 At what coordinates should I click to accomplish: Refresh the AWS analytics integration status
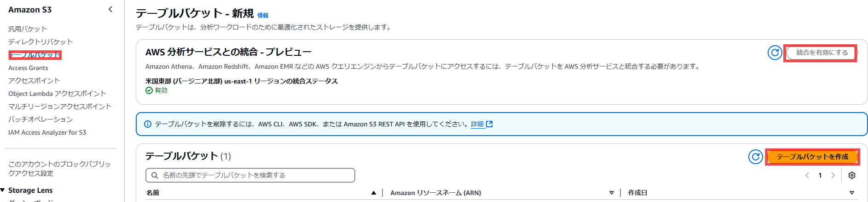775,53
